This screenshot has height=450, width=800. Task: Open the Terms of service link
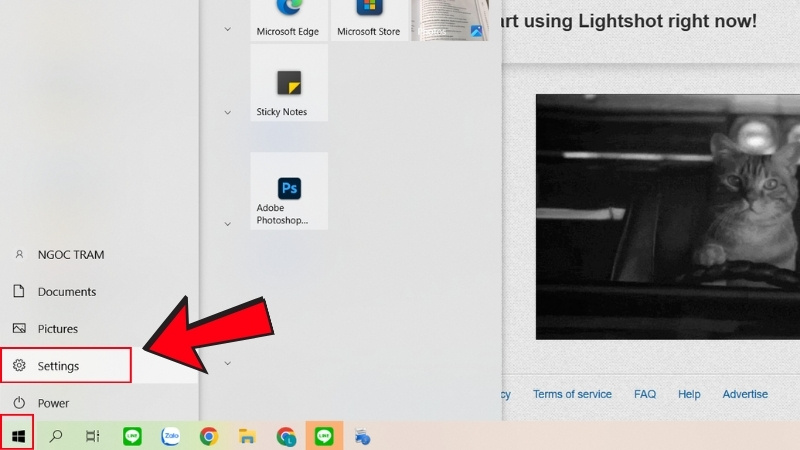[x=572, y=394]
